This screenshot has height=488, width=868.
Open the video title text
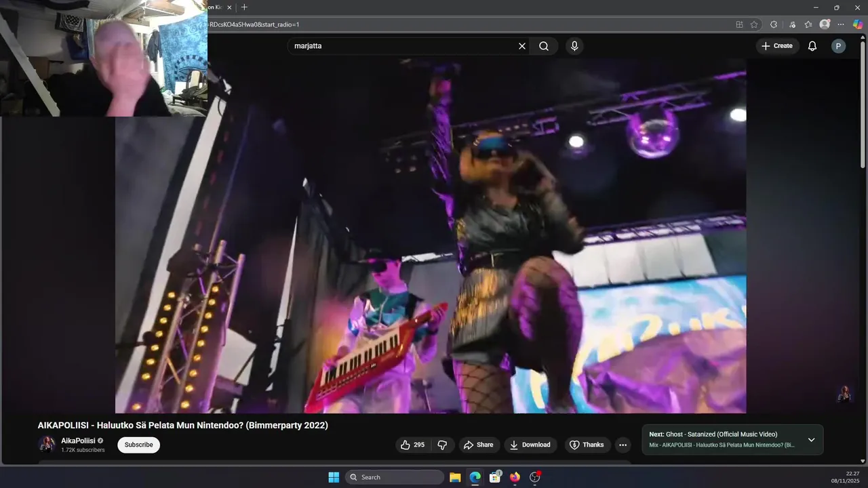tap(182, 426)
